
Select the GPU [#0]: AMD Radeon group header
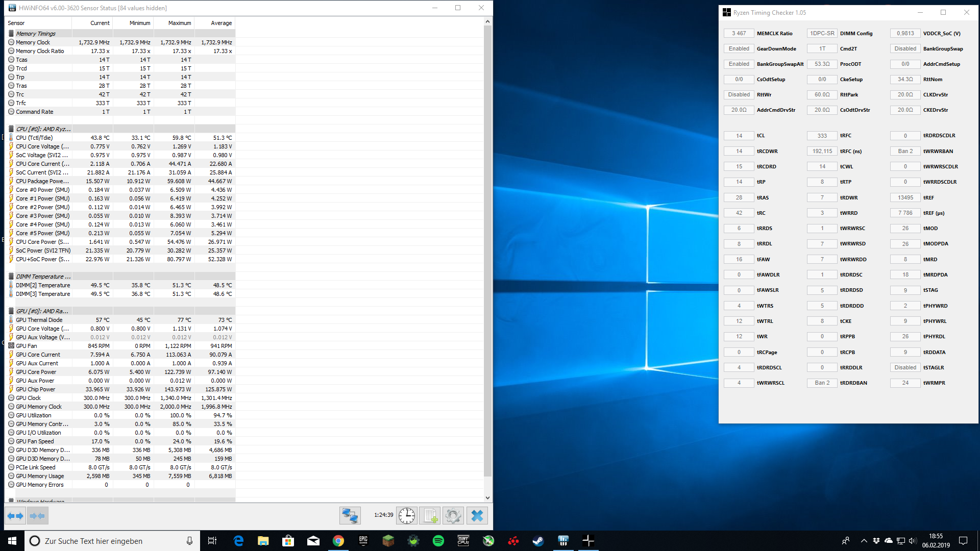(42, 311)
